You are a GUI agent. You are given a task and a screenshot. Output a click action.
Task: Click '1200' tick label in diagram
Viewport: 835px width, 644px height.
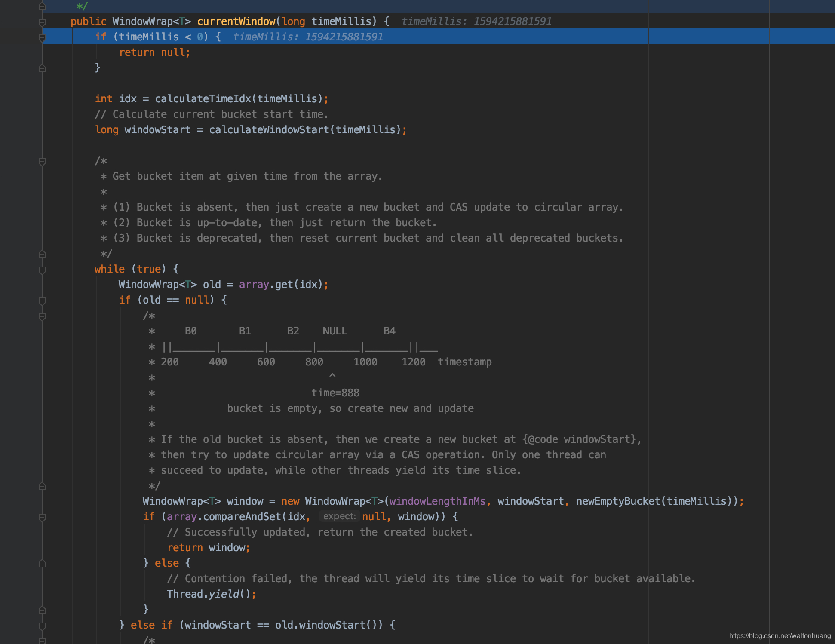(413, 362)
